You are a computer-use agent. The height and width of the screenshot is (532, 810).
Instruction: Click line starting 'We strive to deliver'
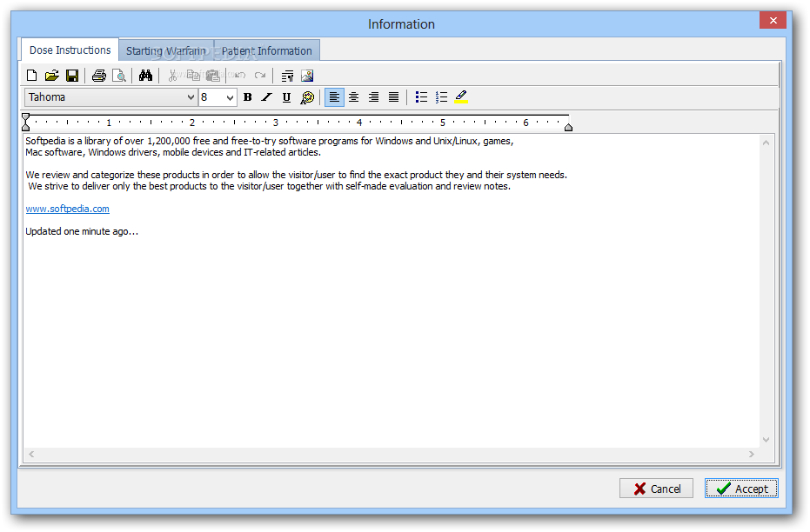point(269,186)
